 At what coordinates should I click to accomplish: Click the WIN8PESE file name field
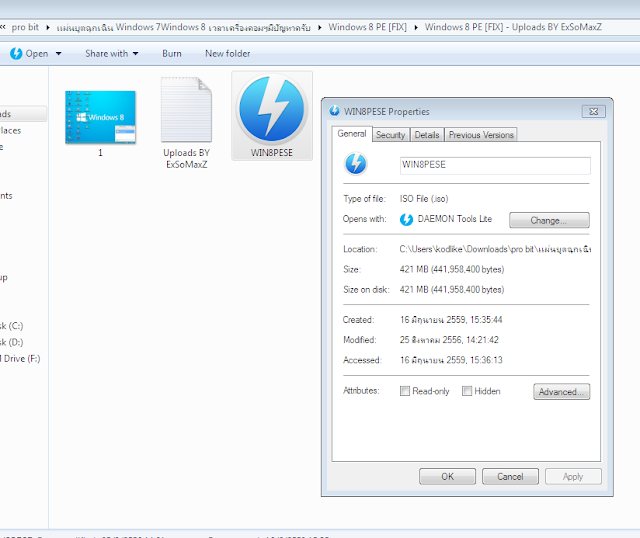(495, 165)
